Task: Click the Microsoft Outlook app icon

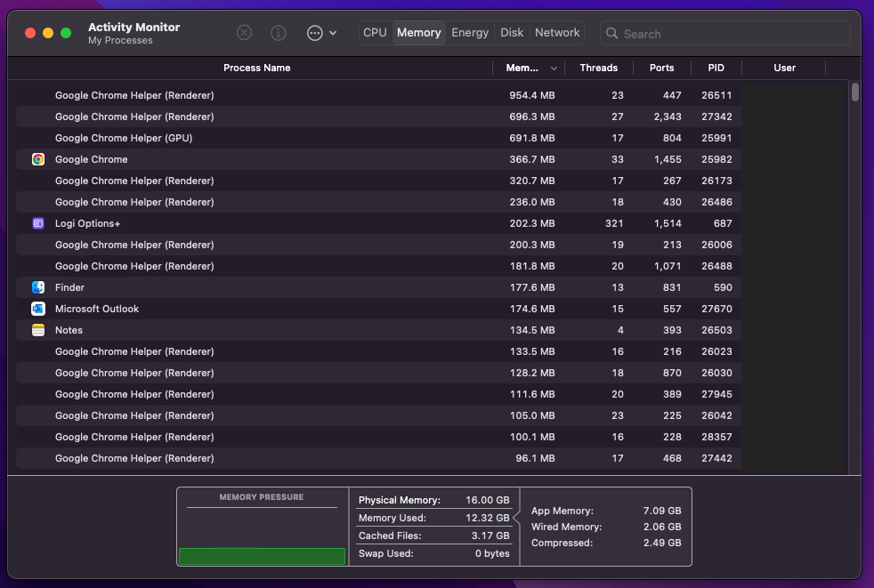Action: [x=38, y=309]
